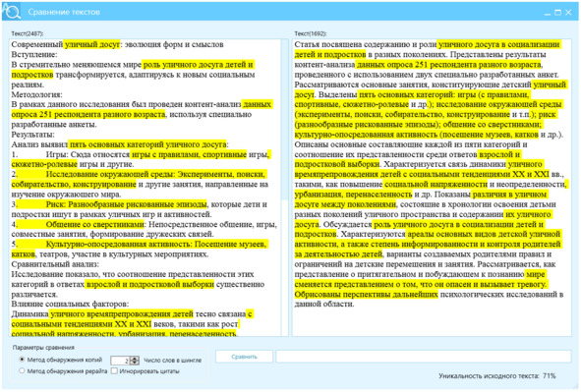This screenshot has width=581, height=392.
Task: Maximize the 'Сравнение текстов' window
Action: tap(557, 13)
